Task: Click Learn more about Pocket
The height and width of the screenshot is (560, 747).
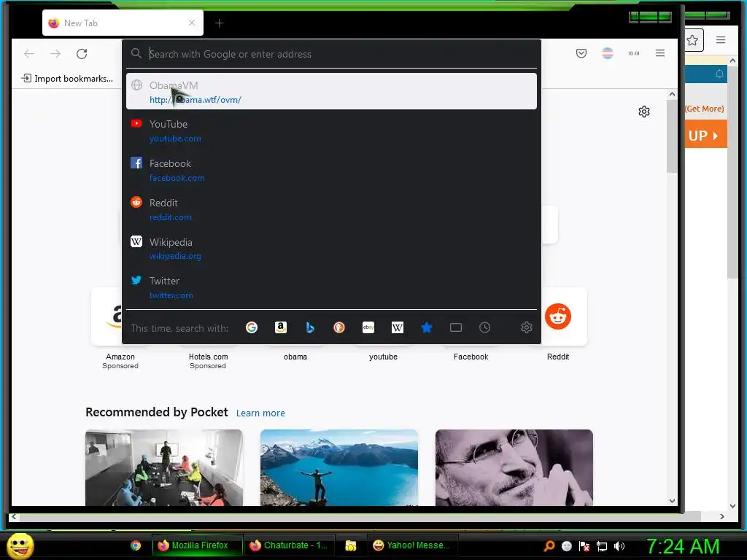Action: (x=260, y=413)
